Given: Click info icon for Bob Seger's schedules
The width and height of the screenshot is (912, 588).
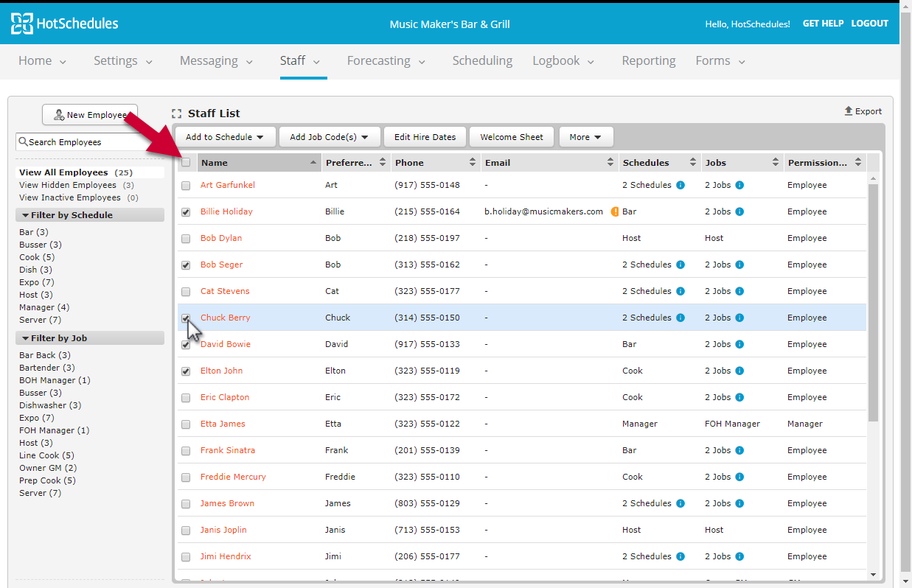Looking at the screenshot, I should pos(680,265).
